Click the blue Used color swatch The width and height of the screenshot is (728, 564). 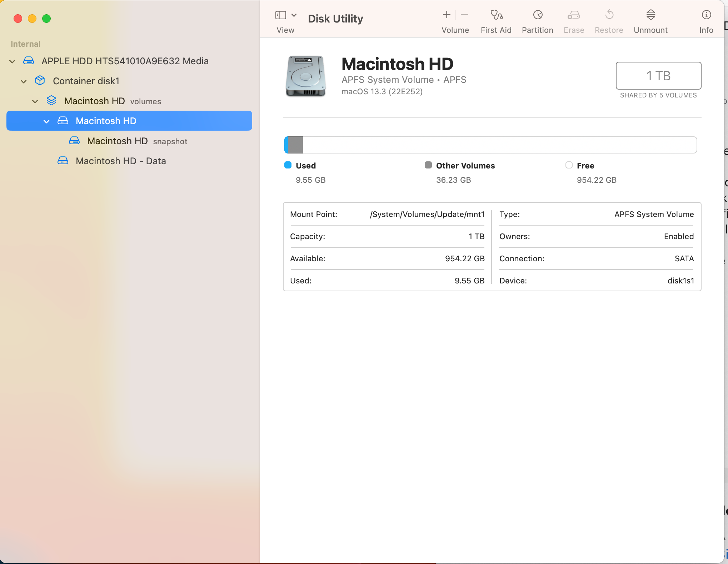pos(288,165)
